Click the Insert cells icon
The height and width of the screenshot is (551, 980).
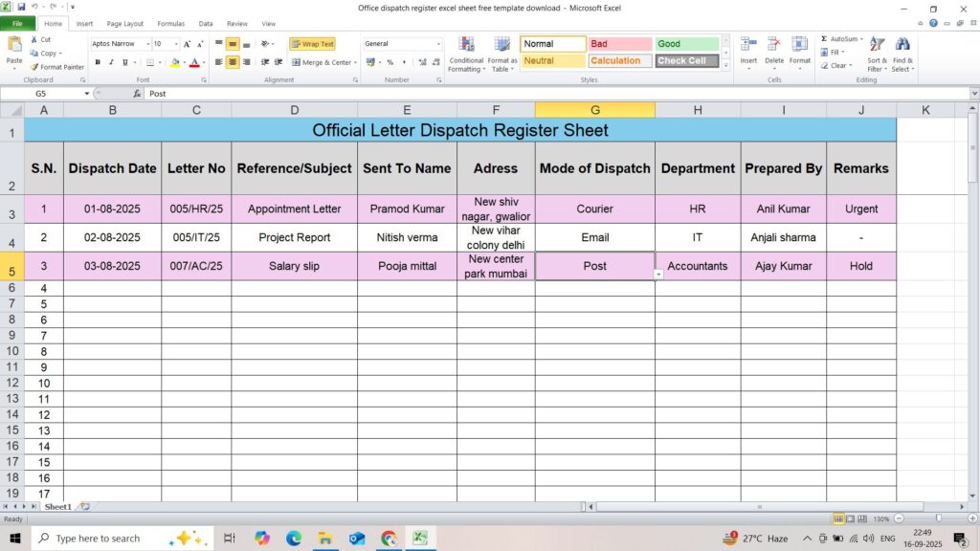pyautogui.click(x=748, y=45)
